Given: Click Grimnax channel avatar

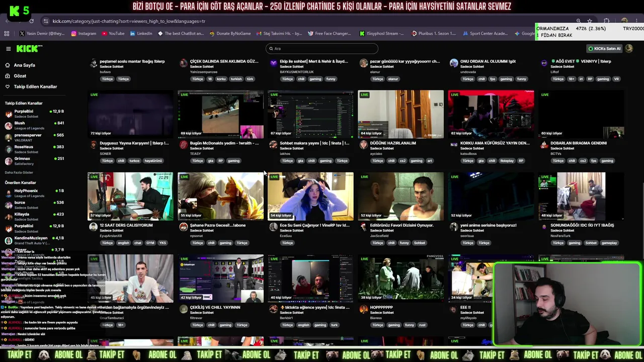Looking at the screenshot, I should coord(9,161).
